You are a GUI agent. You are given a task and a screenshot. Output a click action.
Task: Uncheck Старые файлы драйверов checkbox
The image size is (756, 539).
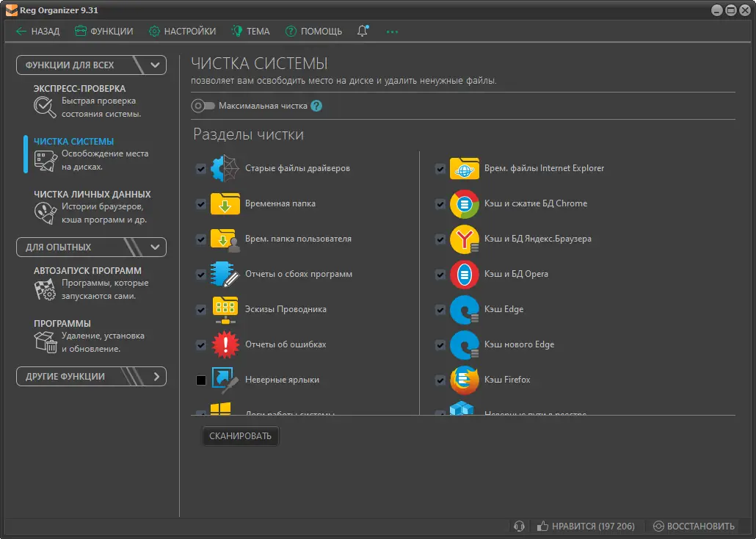201,169
